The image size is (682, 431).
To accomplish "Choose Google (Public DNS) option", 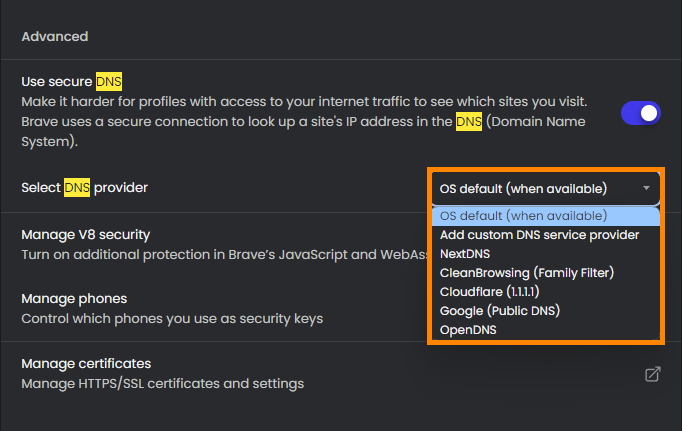I will (x=546, y=311).
